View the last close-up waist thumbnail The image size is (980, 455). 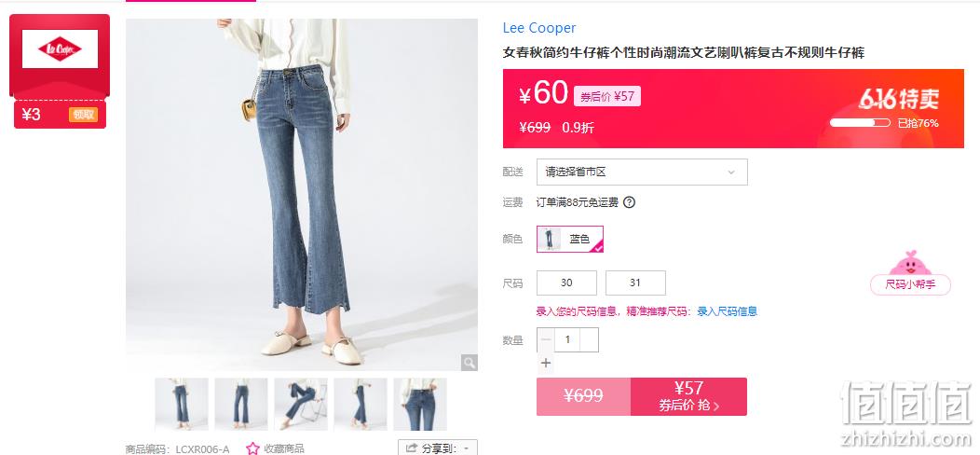pyautogui.click(x=420, y=405)
